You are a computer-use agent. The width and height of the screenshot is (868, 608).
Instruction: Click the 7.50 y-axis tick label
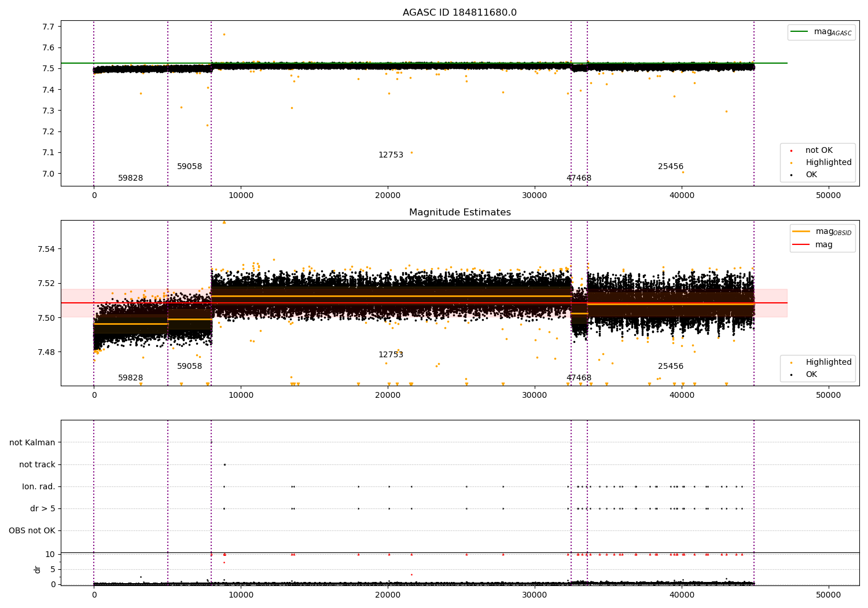click(46, 318)
